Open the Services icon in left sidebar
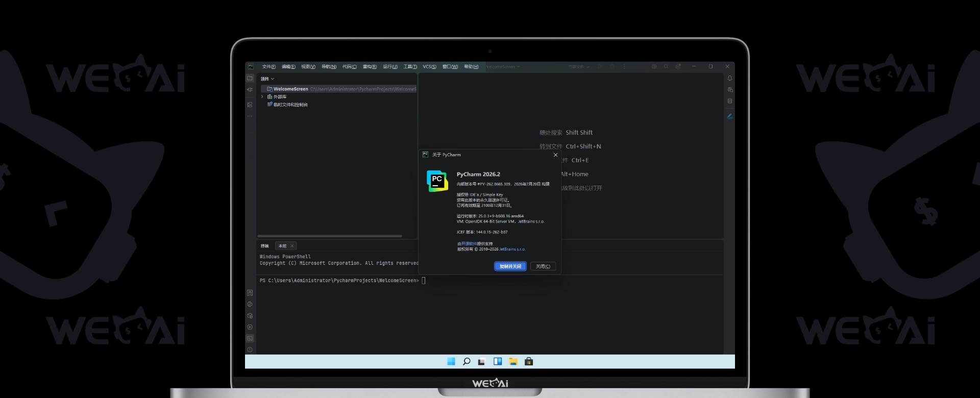 click(250, 327)
